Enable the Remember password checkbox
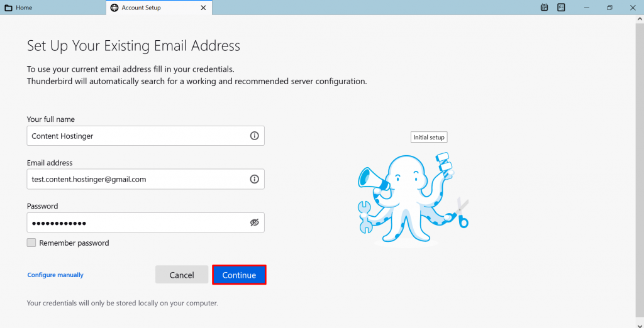644x328 pixels. point(31,243)
